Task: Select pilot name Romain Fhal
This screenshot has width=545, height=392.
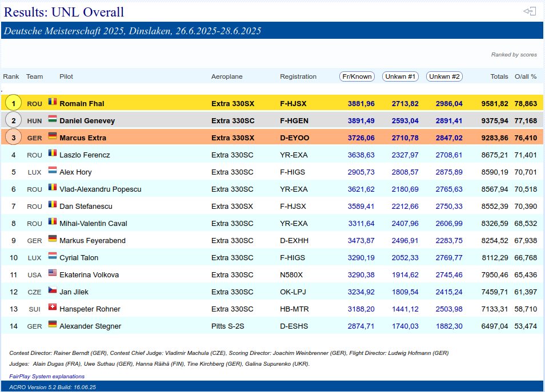Action: pos(82,103)
